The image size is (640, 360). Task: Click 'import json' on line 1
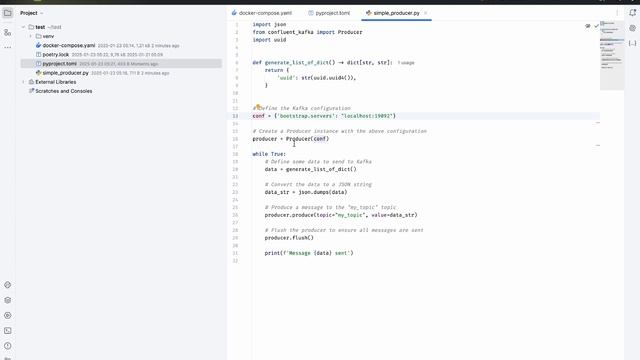(x=269, y=24)
